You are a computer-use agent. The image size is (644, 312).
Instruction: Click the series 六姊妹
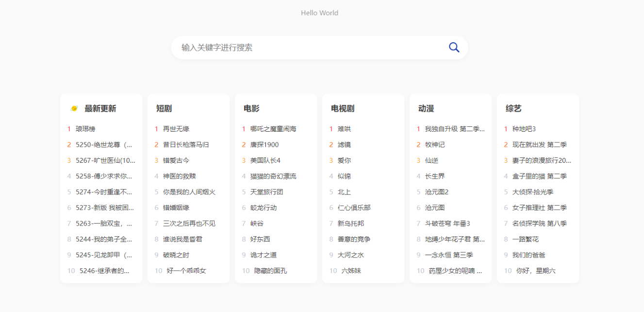(351, 271)
